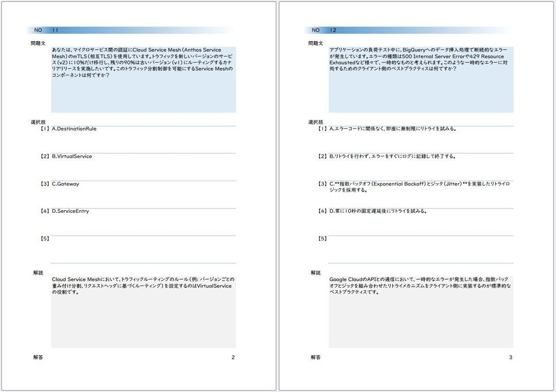Select option D.ServiceEntry
Image resolution: width=556 pixels, height=392 pixels.
(x=71, y=211)
